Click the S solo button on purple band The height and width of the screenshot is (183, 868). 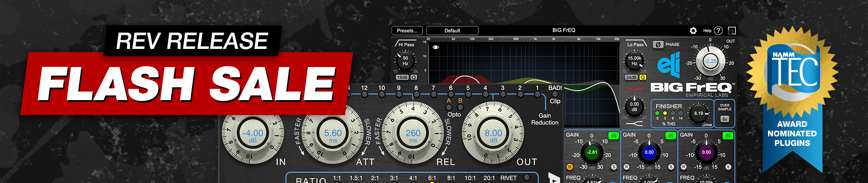pyautogui.click(x=728, y=167)
